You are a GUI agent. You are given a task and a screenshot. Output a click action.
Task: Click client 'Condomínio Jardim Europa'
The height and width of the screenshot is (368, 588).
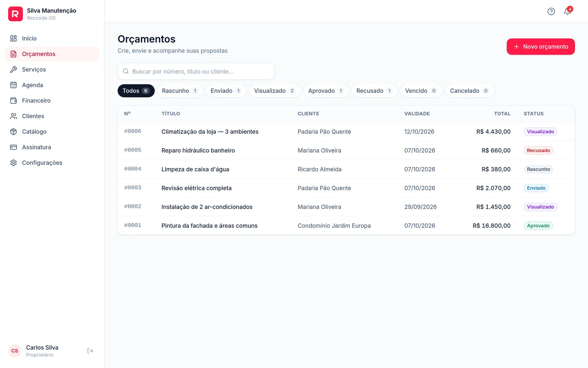[x=334, y=226]
